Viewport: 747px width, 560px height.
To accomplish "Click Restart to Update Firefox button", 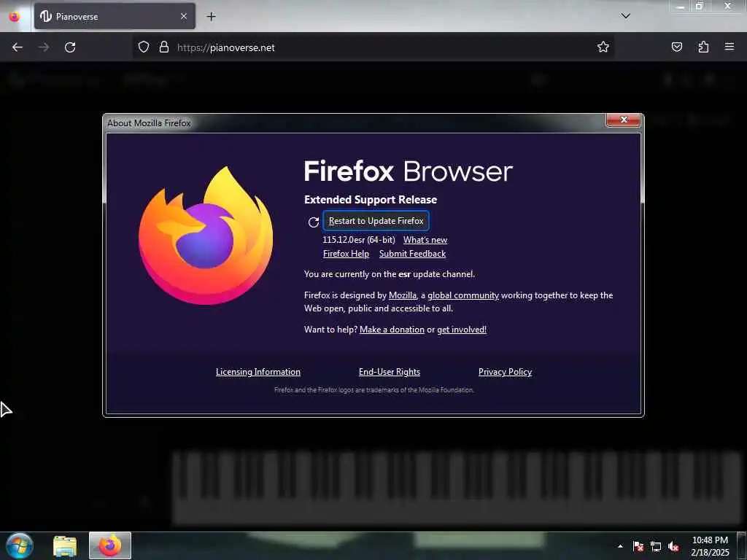I will (x=376, y=221).
